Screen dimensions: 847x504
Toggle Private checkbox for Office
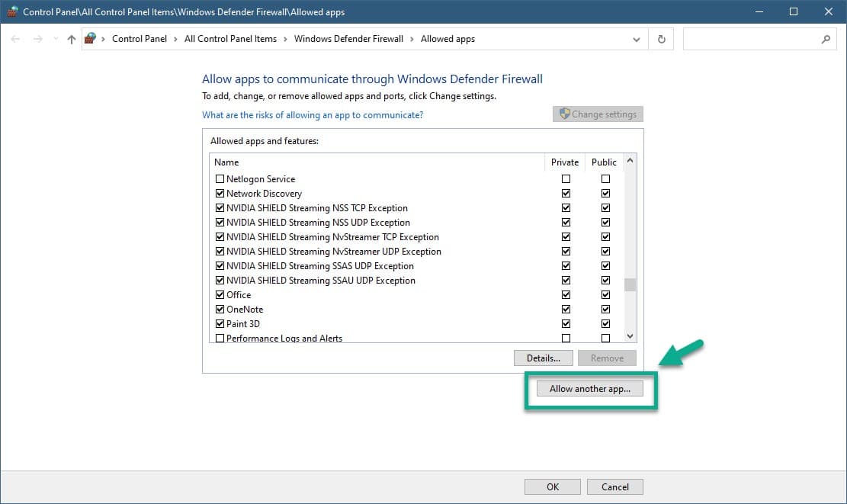(566, 295)
